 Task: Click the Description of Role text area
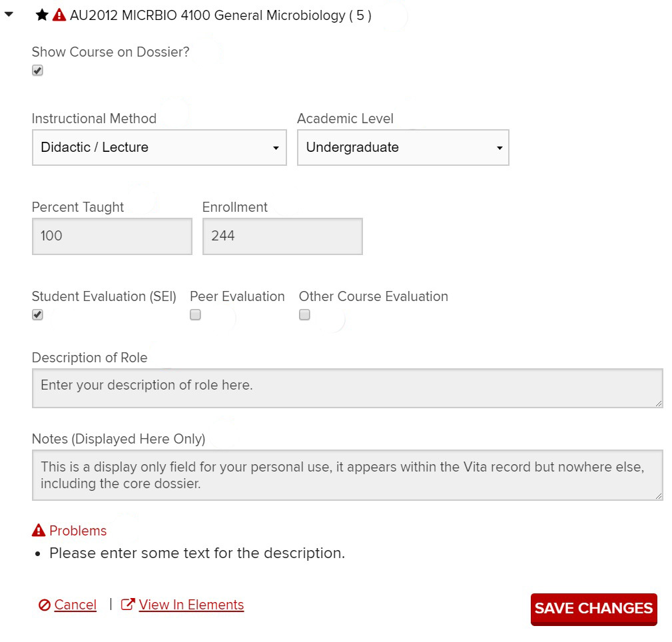[x=348, y=388]
